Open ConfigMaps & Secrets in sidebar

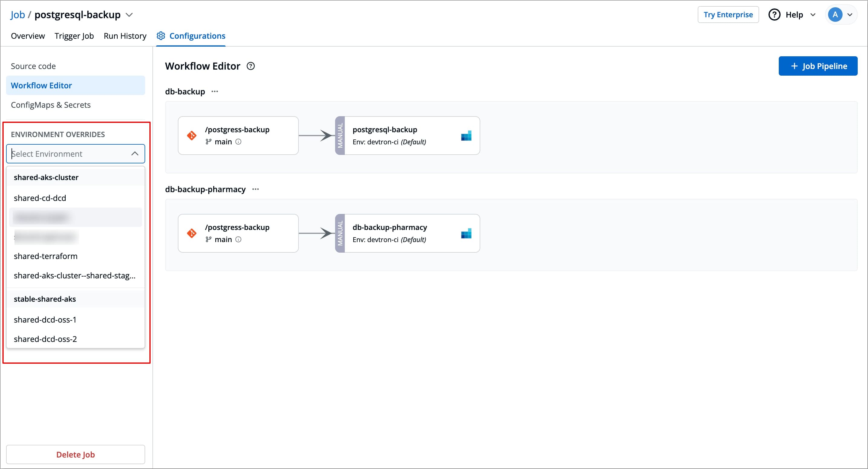pyautogui.click(x=51, y=105)
